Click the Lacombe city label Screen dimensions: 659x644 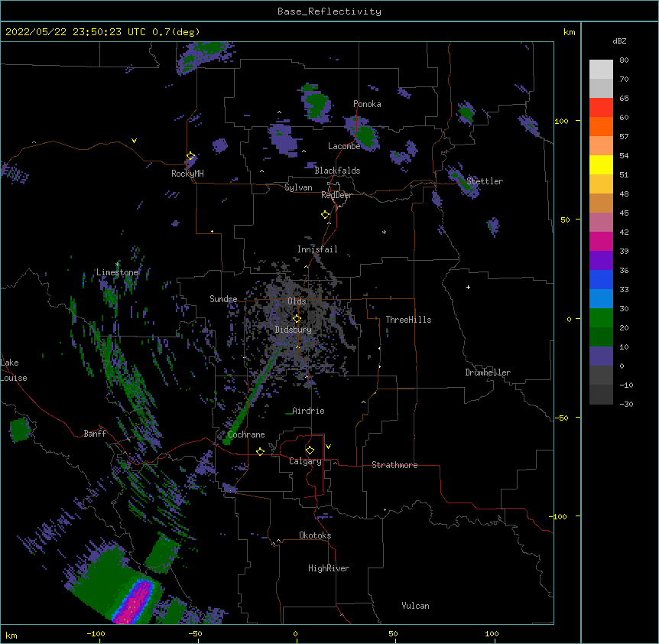pyautogui.click(x=344, y=146)
